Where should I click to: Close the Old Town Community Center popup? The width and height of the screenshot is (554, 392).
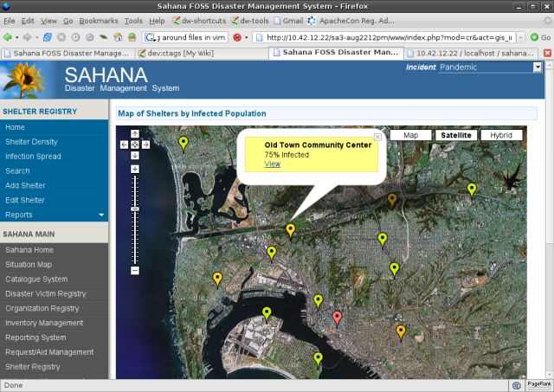(x=377, y=137)
